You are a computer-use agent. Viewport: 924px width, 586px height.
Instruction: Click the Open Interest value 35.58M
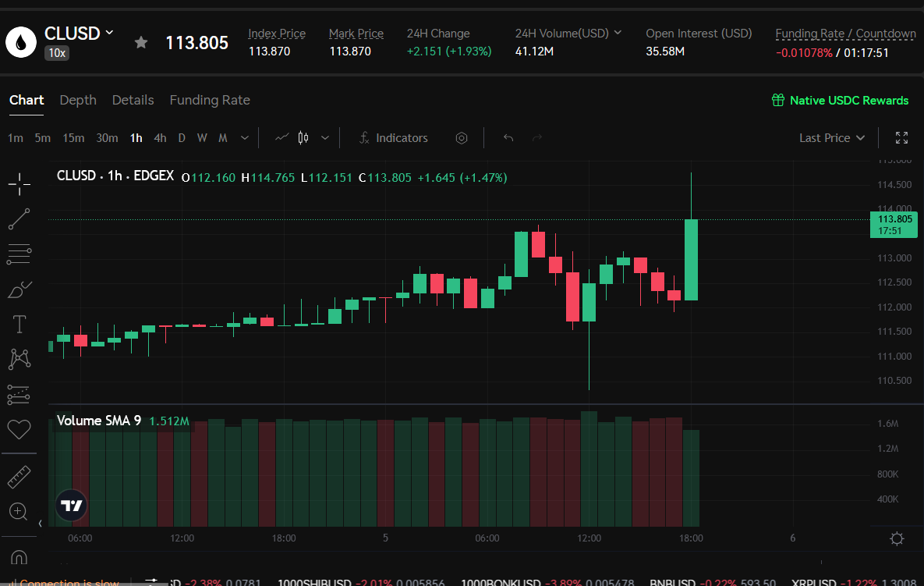click(664, 51)
